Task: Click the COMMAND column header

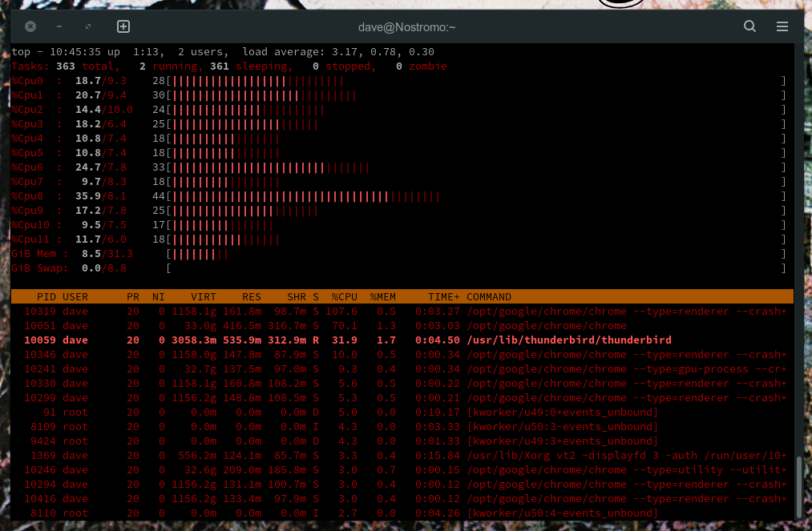Action: coord(489,297)
